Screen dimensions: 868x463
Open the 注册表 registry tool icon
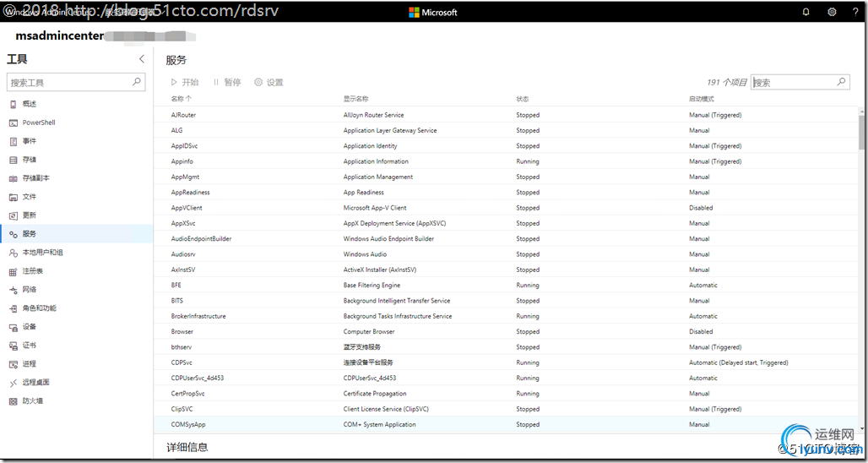click(14, 271)
